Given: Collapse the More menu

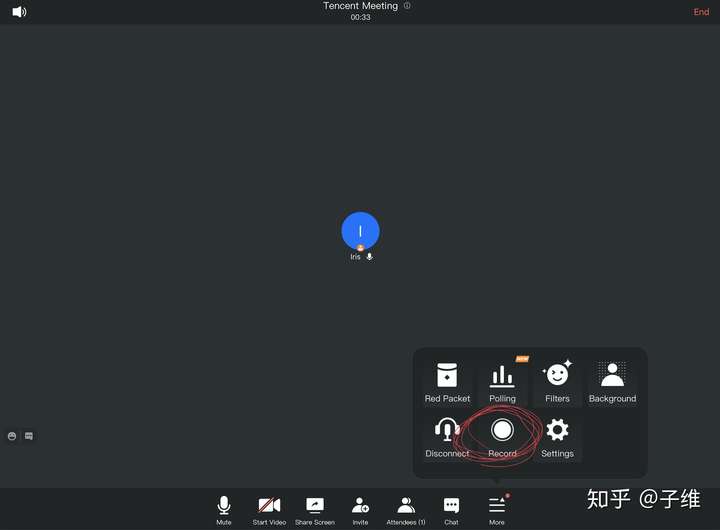Looking at the screenshot, I should click(497, 510).
